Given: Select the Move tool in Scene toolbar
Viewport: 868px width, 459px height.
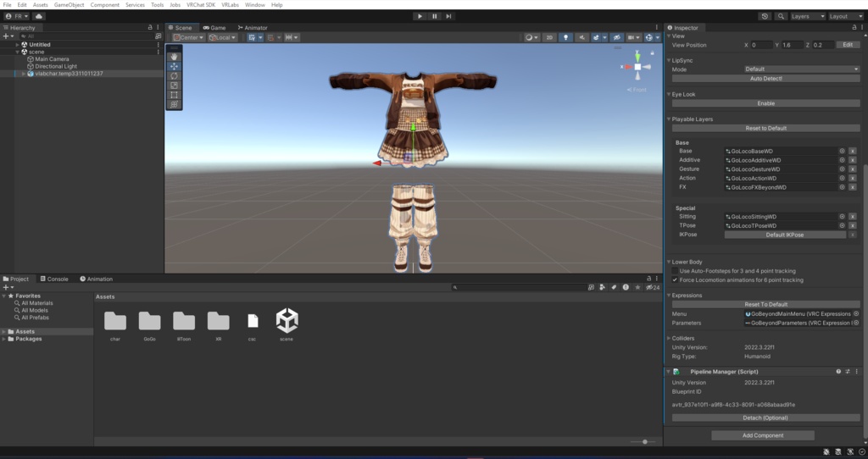Looking at the screenshot, I should 174,66.
